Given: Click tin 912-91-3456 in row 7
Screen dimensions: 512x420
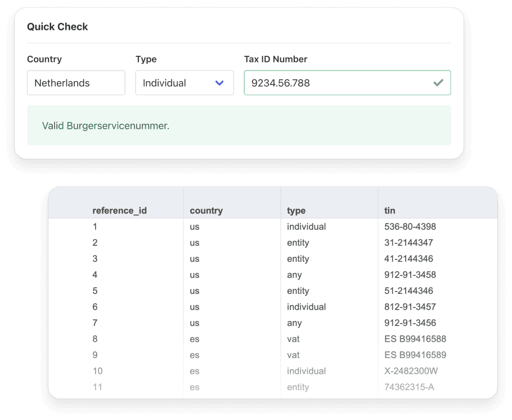Looking at the screenshot, I should click(x=409, y=323).
